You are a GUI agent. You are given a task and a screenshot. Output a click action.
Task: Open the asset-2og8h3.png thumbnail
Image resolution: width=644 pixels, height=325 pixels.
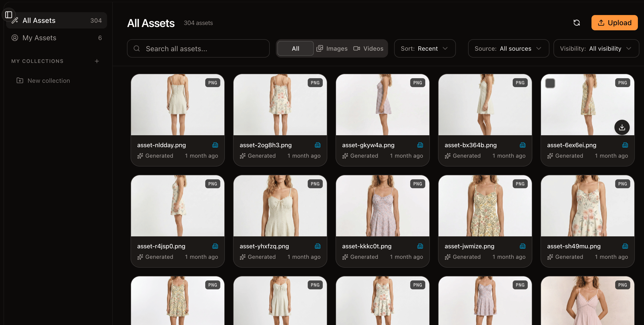pyautogui.click(x=280, y=105)
